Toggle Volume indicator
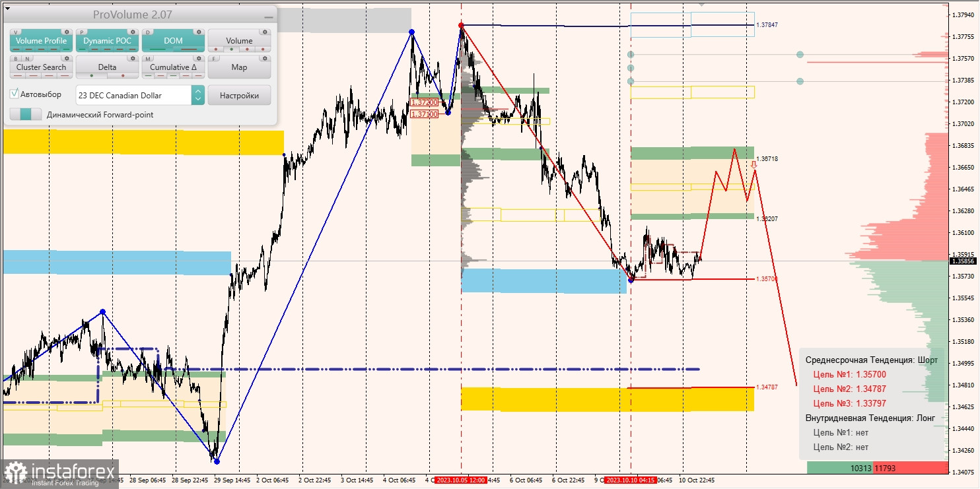This screenshot has width=980, height=489. 239,41
